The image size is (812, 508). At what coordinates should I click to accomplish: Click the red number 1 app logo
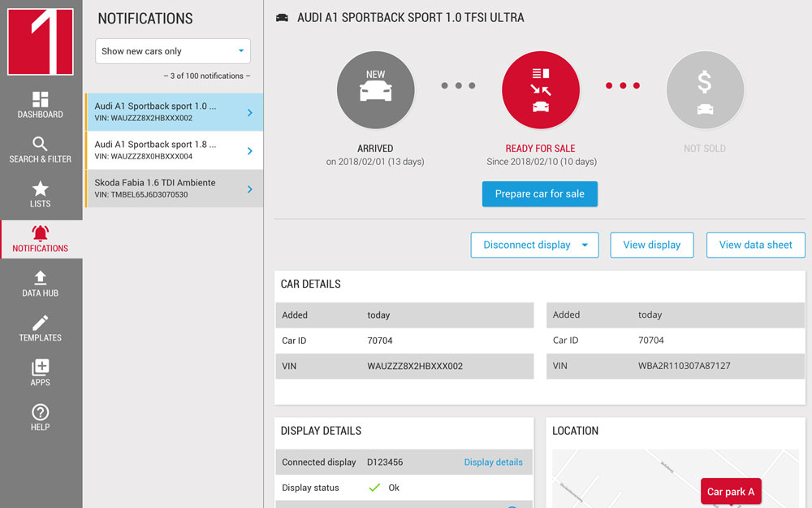[x=41, y=41]
